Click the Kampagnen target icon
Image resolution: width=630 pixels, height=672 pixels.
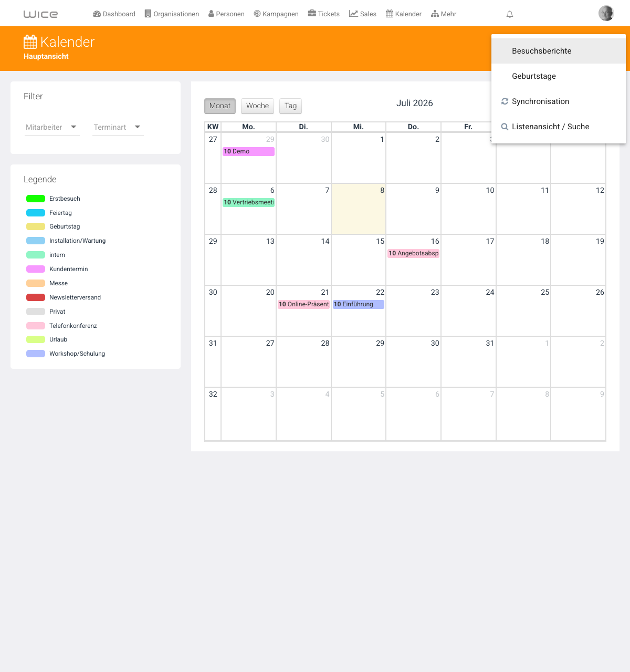[257, 14]
